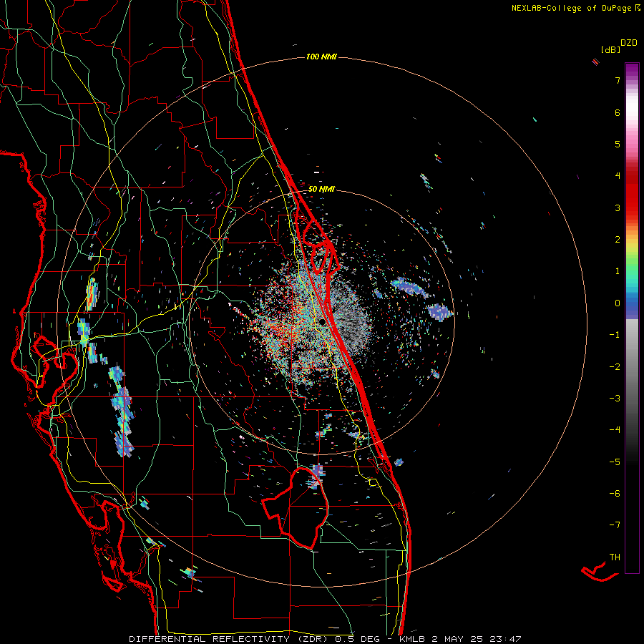Click the 7 value on the dB scale
Image resolution: width=644 pixels, height=644 pixels.
coord(618,80)
